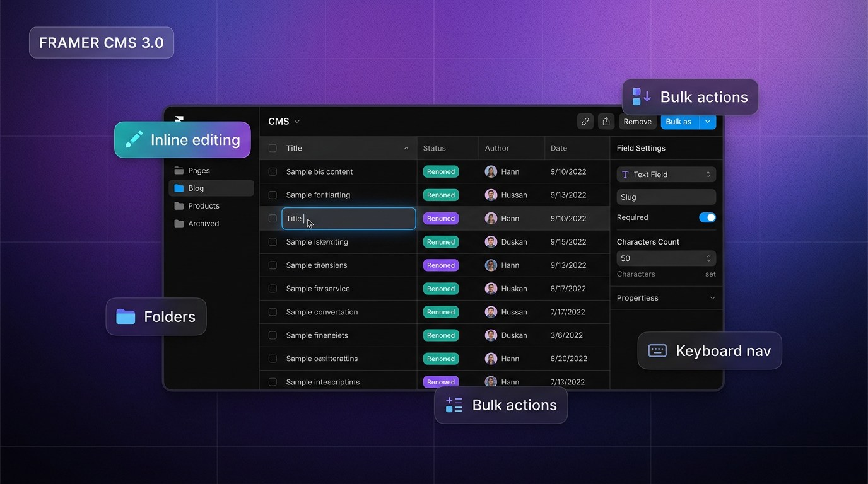This screenshot has height=484, width=868.
Task: Click Hann's avatar in the 8/20/2022 row
Action: coord(491,359)
